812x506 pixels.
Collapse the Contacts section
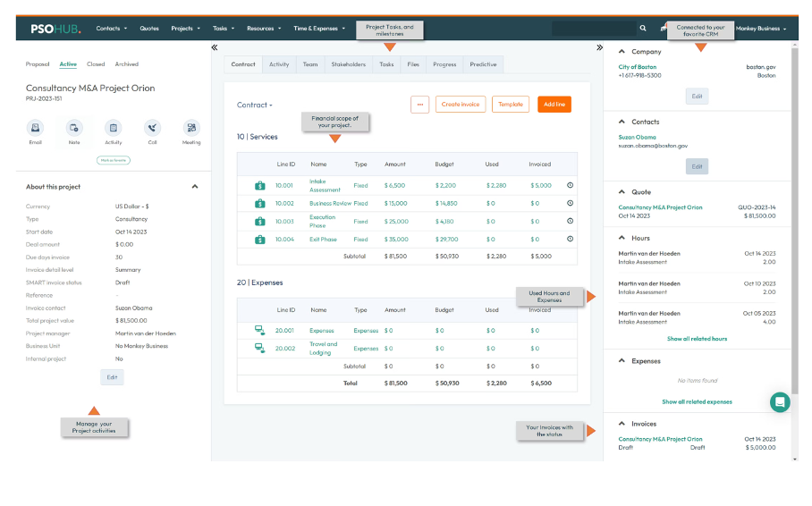click(x=622, y=122)
